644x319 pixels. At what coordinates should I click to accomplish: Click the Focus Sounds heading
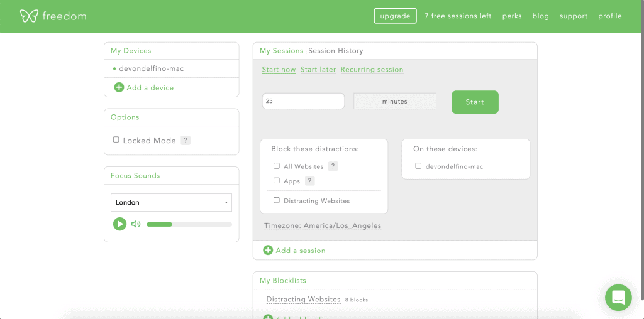click(135, 175)
